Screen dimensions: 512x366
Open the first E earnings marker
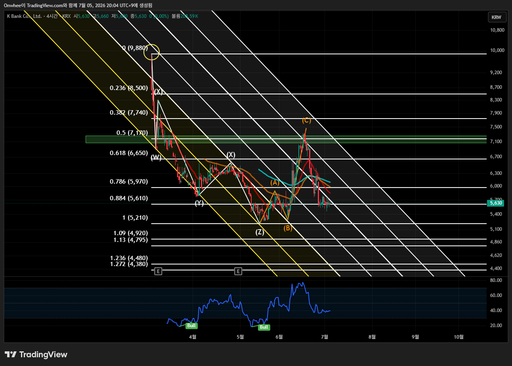pyautogui.click(x=158, y=271)
